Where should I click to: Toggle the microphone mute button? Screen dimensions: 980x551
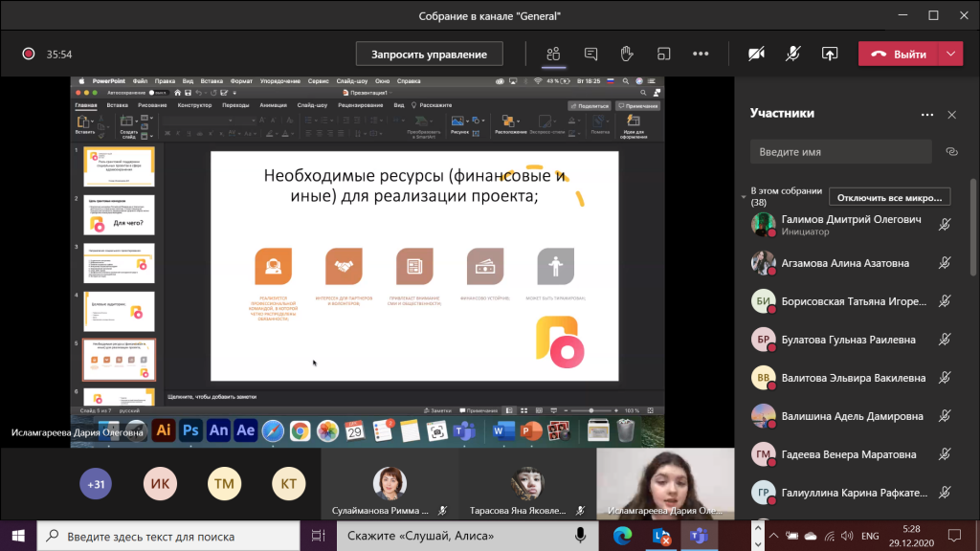pyautogui.click(x=793, y=54)
